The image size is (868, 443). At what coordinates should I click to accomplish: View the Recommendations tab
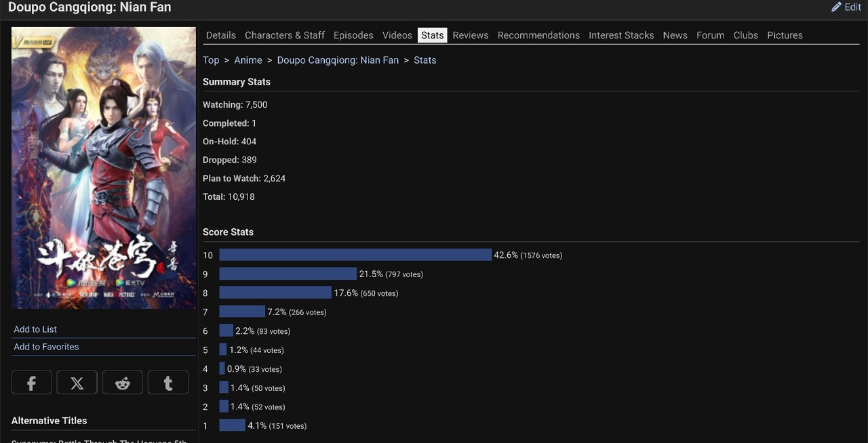coord(538,35)
